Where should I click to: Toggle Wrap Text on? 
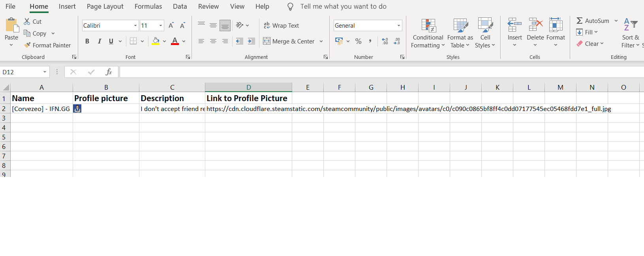pos(281,25)
